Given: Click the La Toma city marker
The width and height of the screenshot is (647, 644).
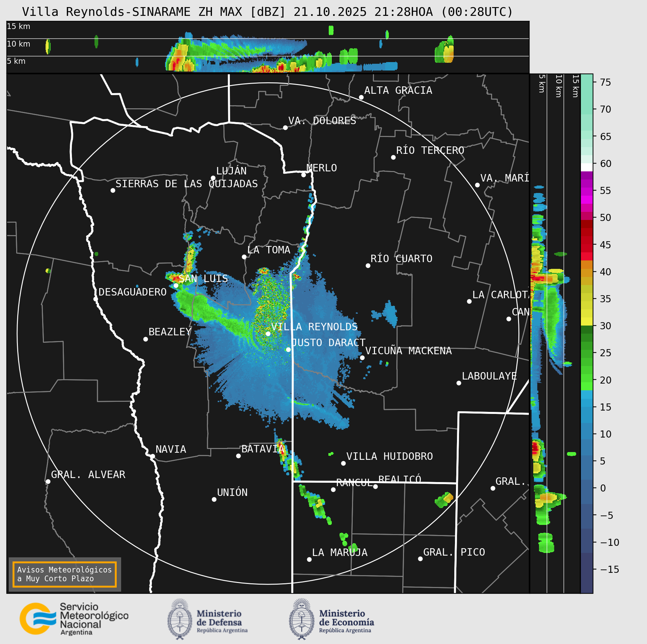Looking at the screenshot, I should (244, 257).
